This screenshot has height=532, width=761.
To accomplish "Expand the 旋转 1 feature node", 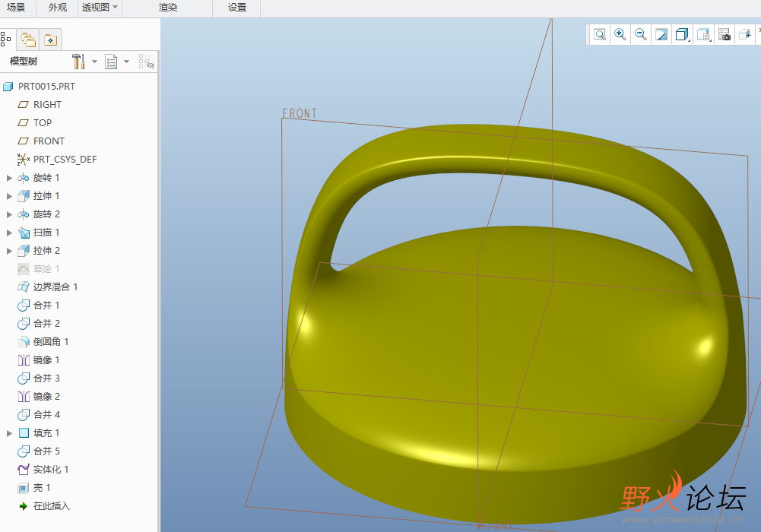I will click(9, 178).
